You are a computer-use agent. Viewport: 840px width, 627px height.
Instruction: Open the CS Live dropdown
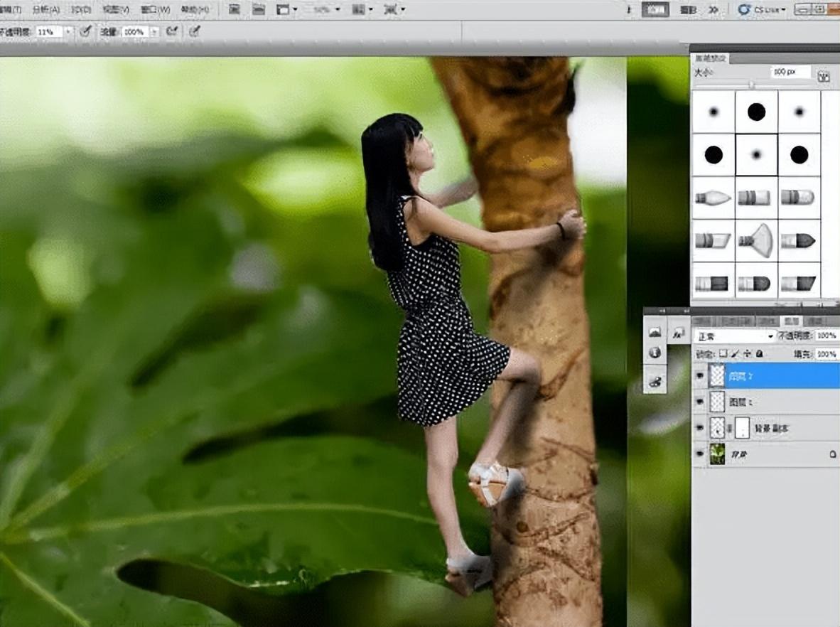tap(760, 9)
